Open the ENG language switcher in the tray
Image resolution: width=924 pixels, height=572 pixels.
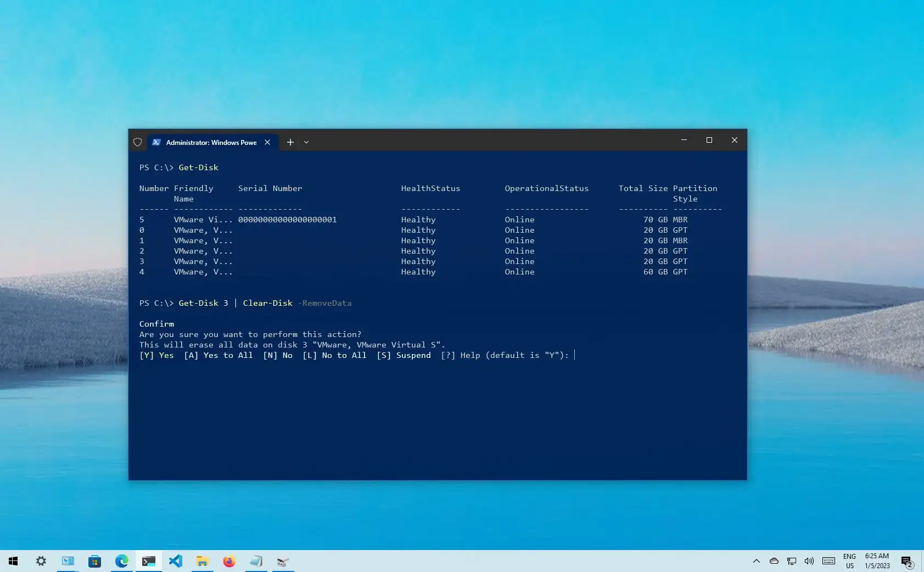coord(850,561)
